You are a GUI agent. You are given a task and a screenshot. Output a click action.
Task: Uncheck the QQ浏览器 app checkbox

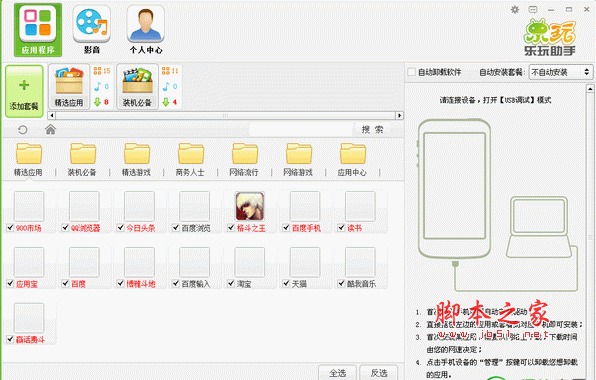click(x=65, y=227)
